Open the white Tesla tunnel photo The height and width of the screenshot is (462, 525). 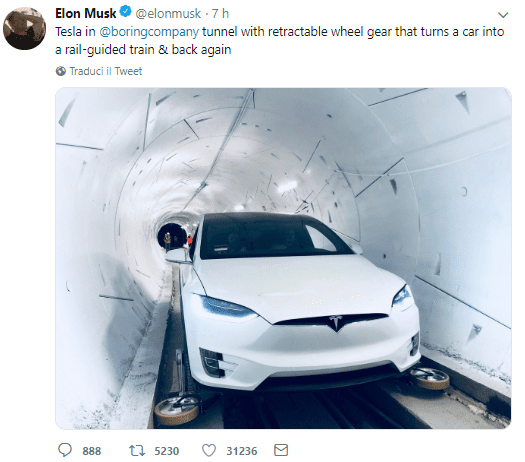283,258
